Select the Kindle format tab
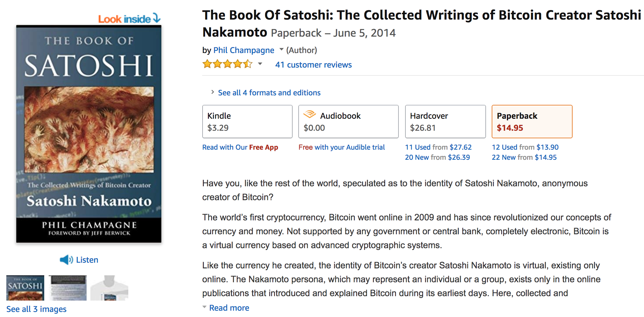Viewport: 644px width, 317px height. [x=247, y=122]
